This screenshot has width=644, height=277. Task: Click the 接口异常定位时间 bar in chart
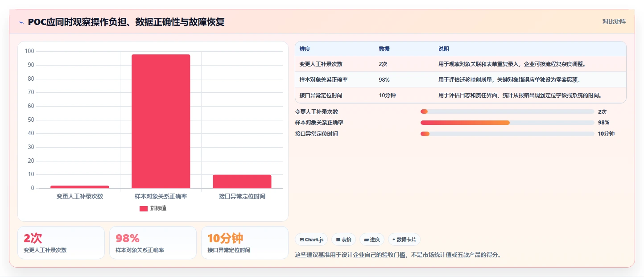pos(242,182)
